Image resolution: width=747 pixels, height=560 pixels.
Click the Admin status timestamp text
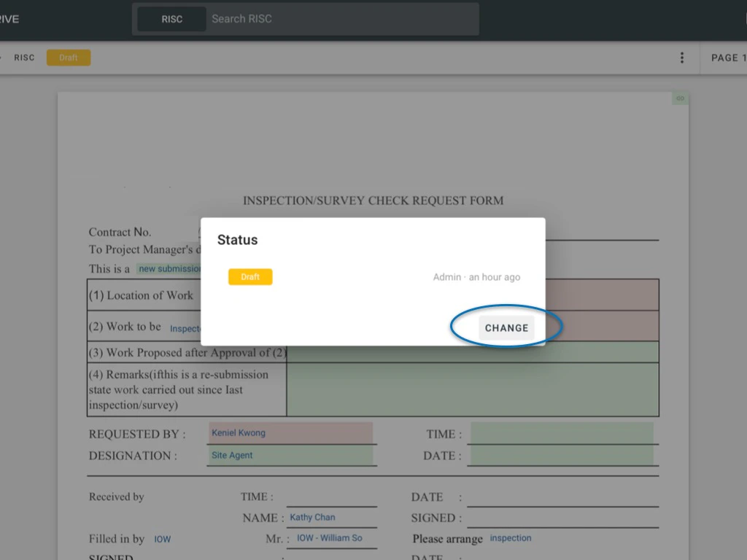click(476, 277)
